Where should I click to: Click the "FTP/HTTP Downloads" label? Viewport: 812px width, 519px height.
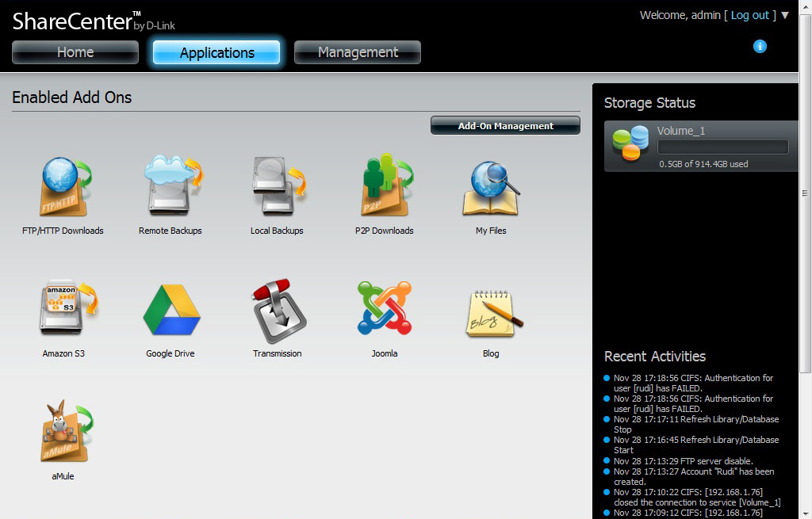63,231
